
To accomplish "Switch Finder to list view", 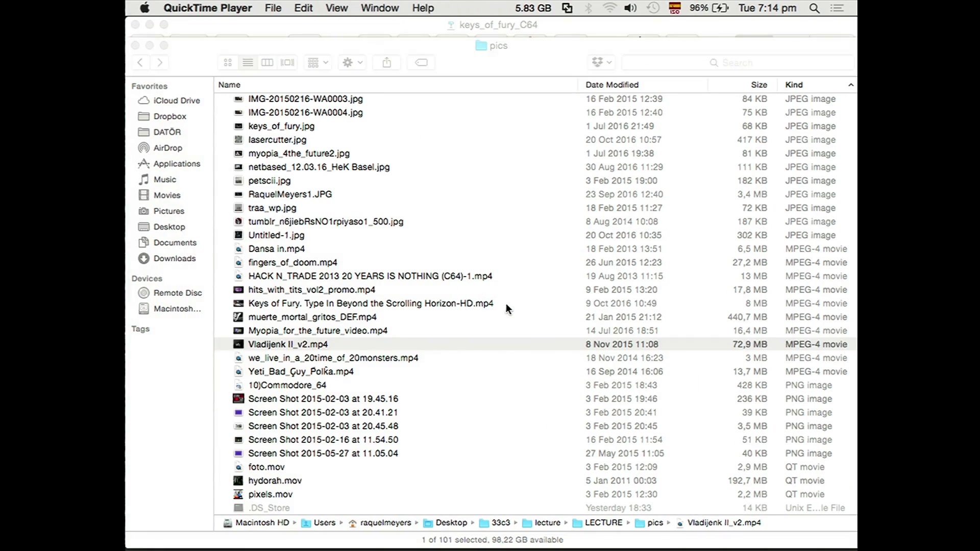I will (248, 62).
